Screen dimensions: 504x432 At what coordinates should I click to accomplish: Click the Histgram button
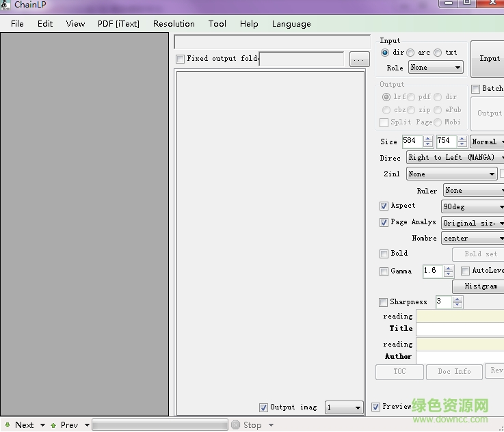480,286
